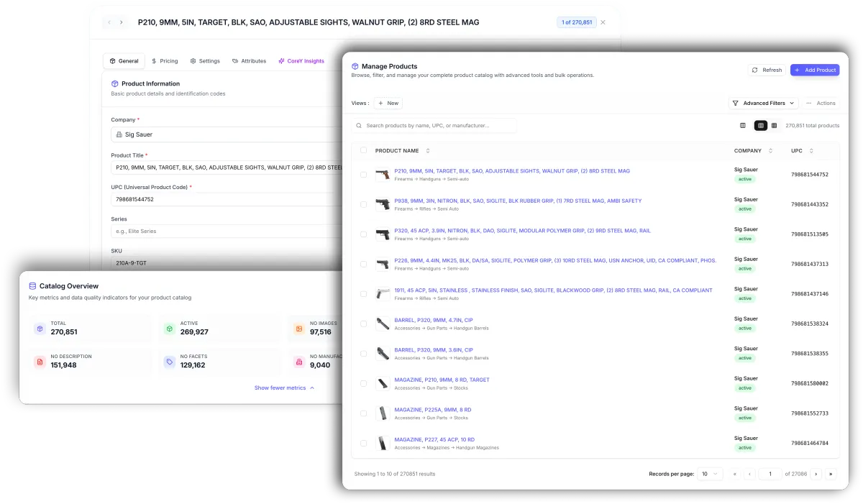Click the Series input field
The image size is (863, 504).
click(226, 231)
